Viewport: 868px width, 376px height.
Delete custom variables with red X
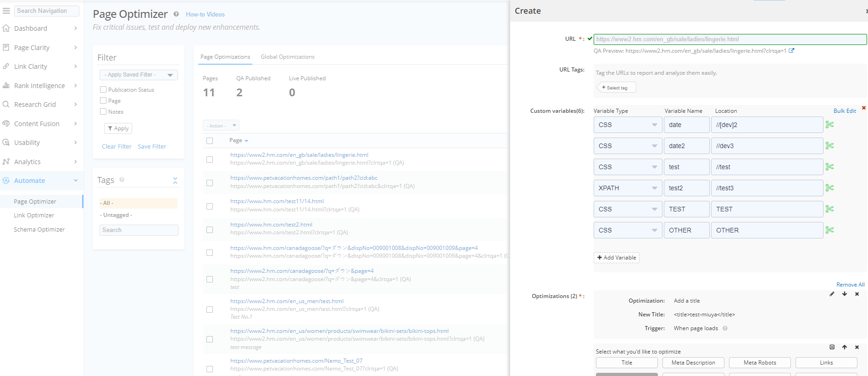(864, 108)
